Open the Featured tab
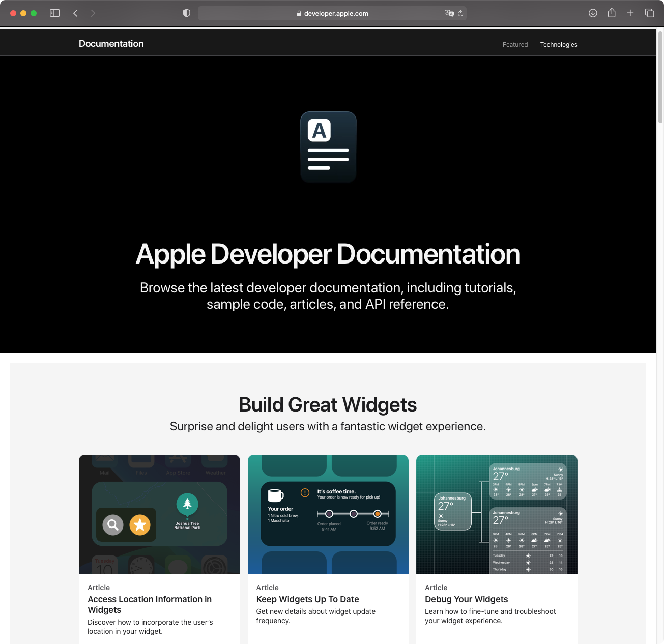Viewport: 664px width, 644px height. (515, 45)
